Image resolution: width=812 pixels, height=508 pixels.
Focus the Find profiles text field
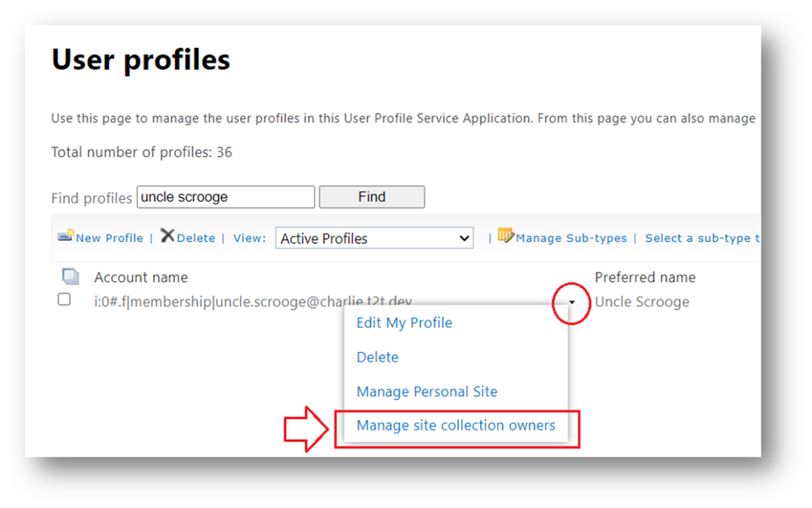point(226,197)
